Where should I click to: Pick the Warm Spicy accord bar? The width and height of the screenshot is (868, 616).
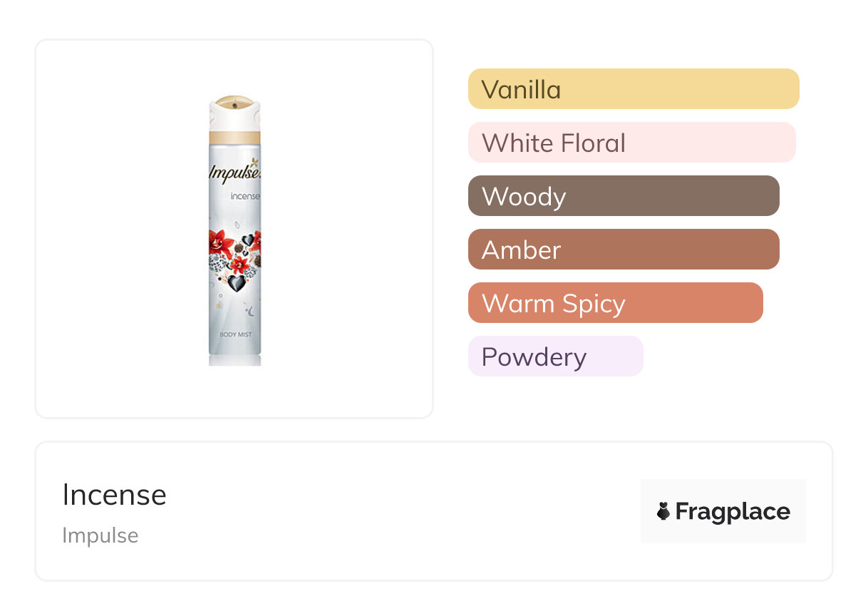click(615, 303)
